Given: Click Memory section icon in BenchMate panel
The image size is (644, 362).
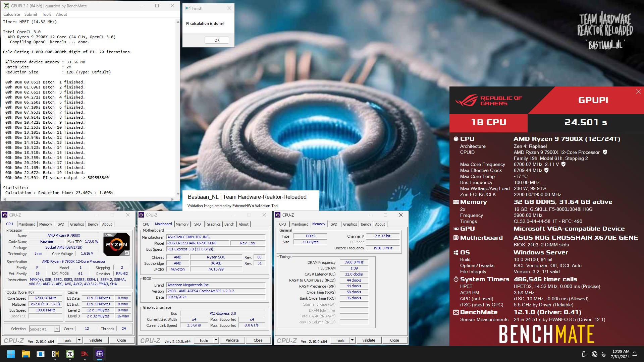Looking at the screenshot, I should [x=456, y=202].
